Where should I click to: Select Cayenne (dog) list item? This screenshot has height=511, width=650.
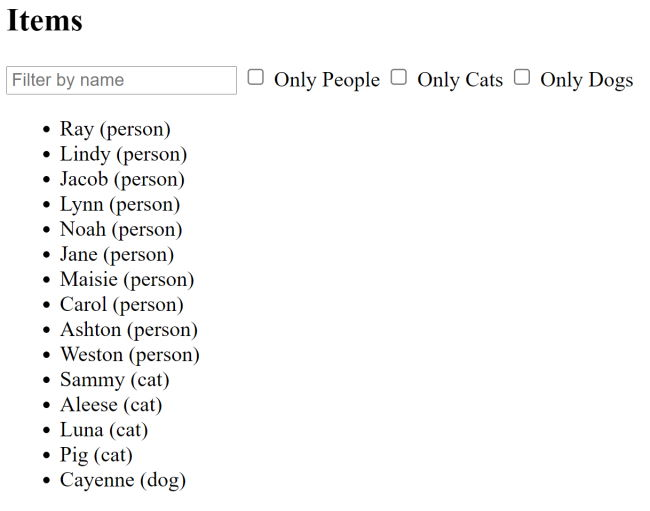(123, 479)
